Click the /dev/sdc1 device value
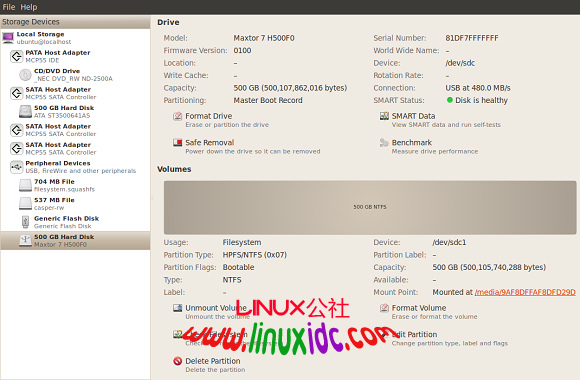The height and width of the screenshot is (380, 580). 449,242
